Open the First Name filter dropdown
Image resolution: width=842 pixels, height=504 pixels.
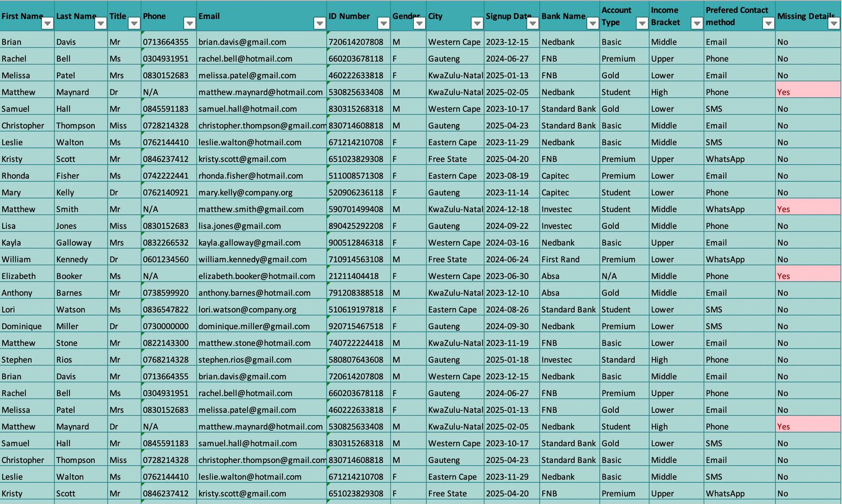(x=47, y=23)
